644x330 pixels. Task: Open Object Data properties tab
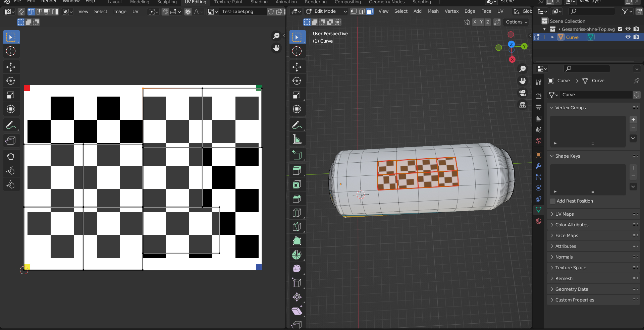[x=538, y=210]
